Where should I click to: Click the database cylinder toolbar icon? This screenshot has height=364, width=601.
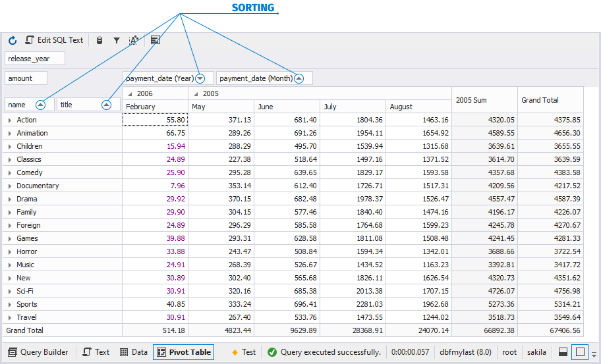point(100,40)
